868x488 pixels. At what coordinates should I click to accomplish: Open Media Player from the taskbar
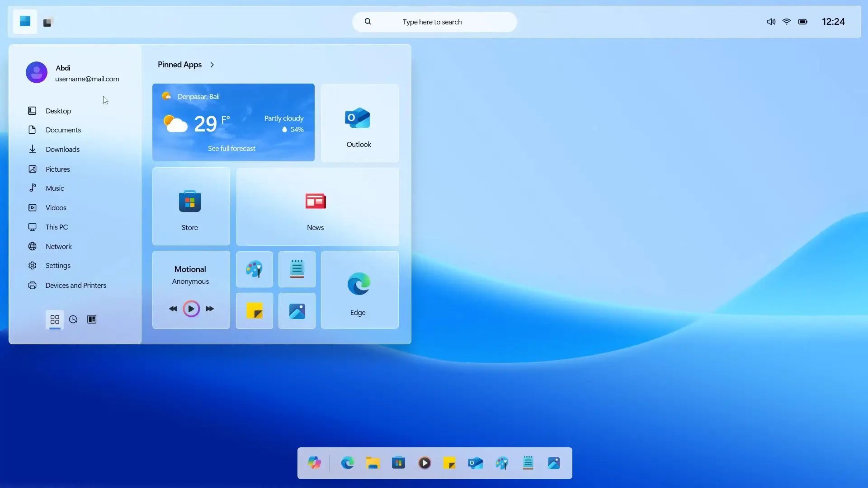pos(424,463)
